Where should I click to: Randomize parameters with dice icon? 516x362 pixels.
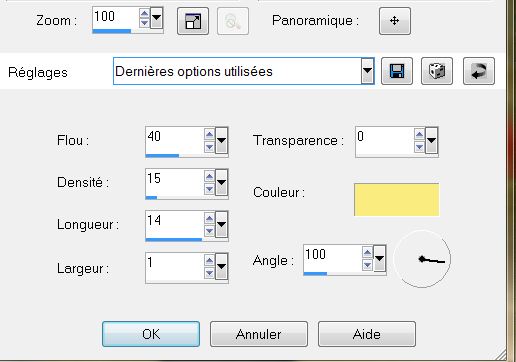point(437,71)
